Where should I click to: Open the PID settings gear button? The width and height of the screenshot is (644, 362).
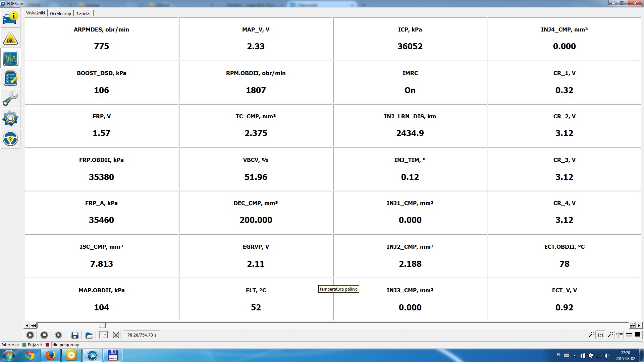pyautogui.click(x=58, y=335)
